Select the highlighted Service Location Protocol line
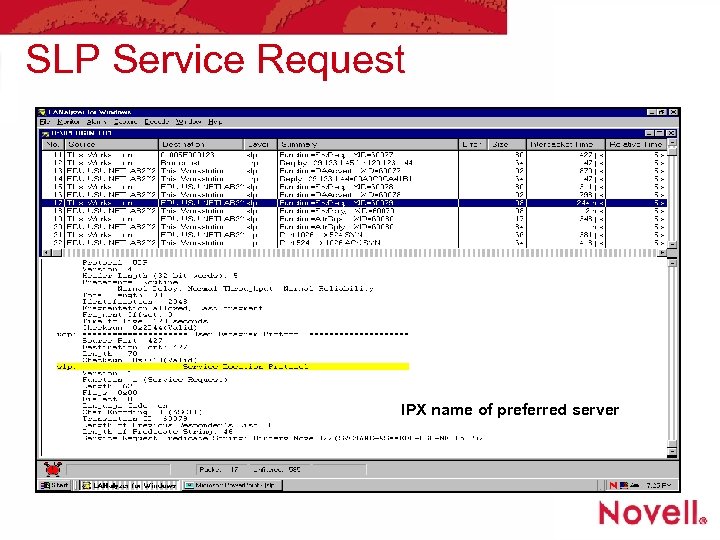 click(x=232, y=366)
